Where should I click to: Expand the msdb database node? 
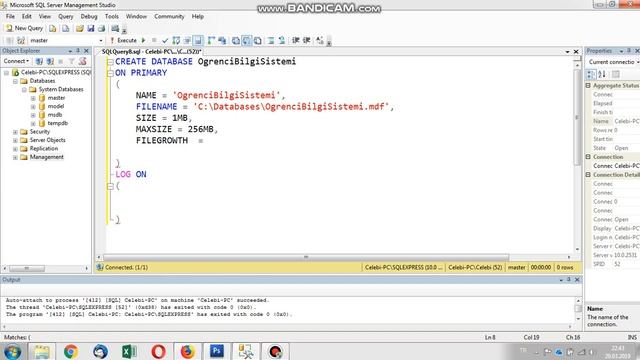pyautogui.click(x=33, y=115)
